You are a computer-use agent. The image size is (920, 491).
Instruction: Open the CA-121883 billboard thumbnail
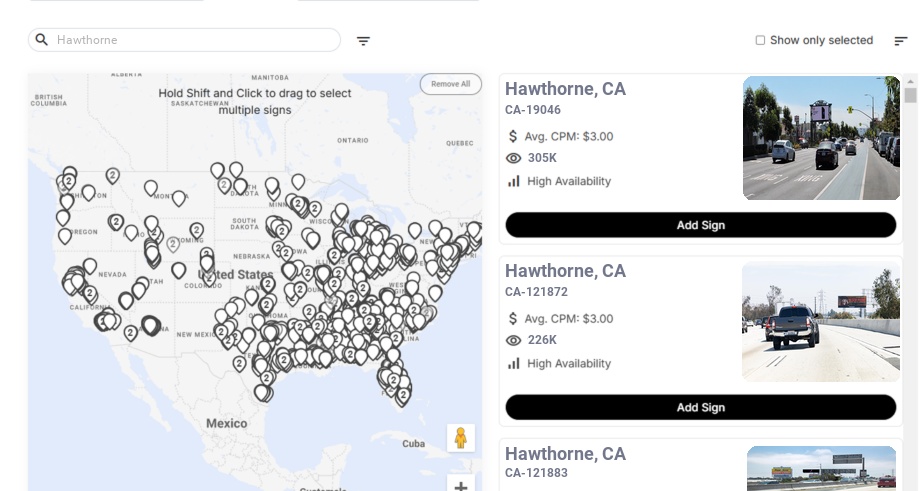[x=821, y=468]
